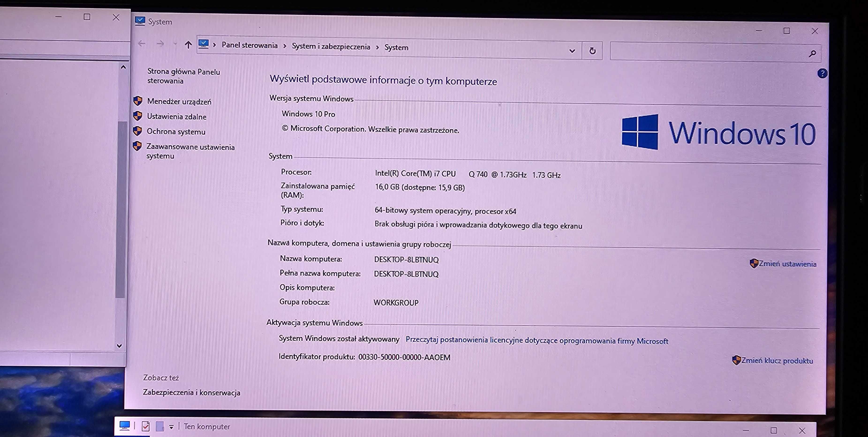
Task: Click Zmień ustawienia link
Action: pyautogui.click(x=788, y=264)
